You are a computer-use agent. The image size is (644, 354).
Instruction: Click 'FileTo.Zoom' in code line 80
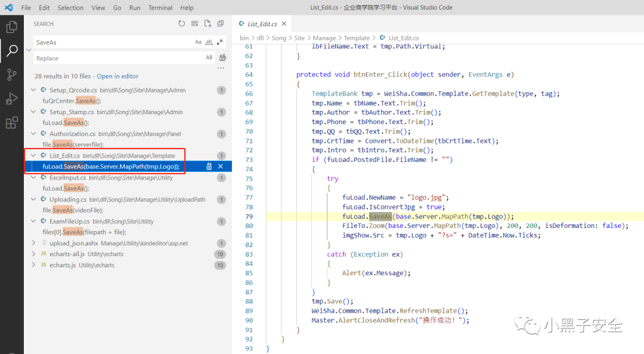click(364, 226)
